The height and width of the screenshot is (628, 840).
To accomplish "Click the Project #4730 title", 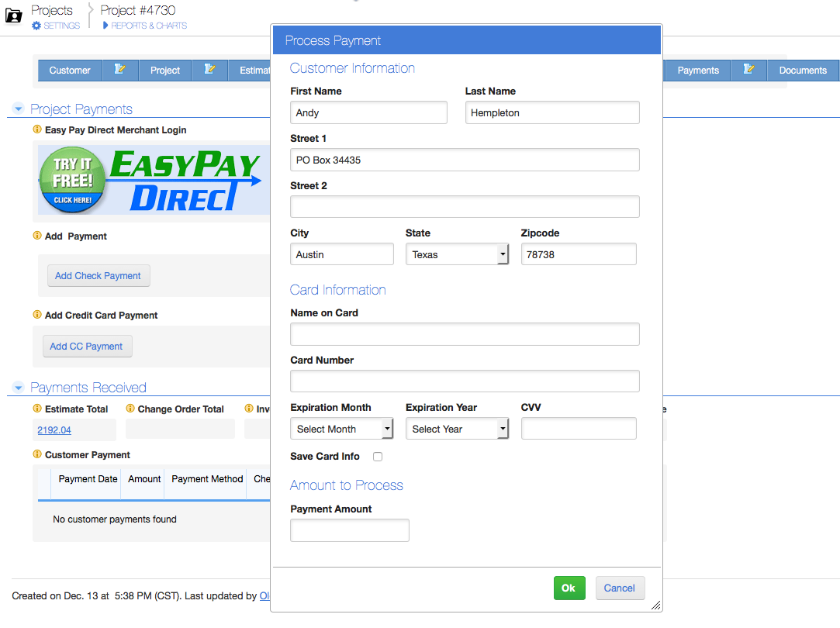I will tap(138, 10).
